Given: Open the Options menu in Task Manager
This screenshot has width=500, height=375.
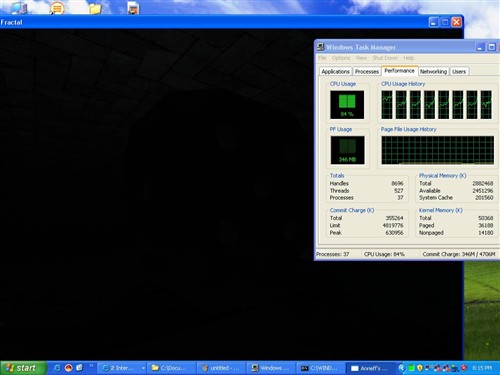Looking at the screenshot, I should (x=341, y=58).
